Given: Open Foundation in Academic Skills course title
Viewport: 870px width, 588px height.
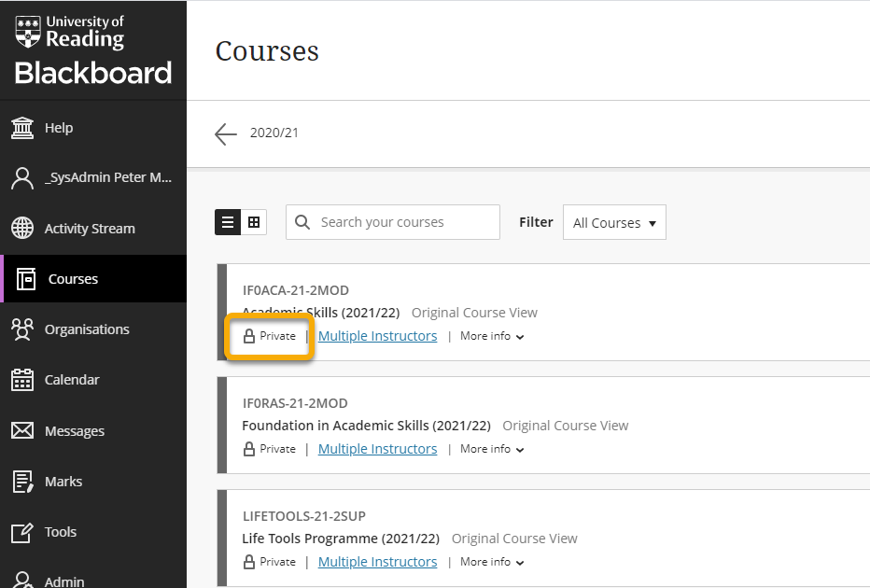Looking at the screenshot, I should 366,426.
